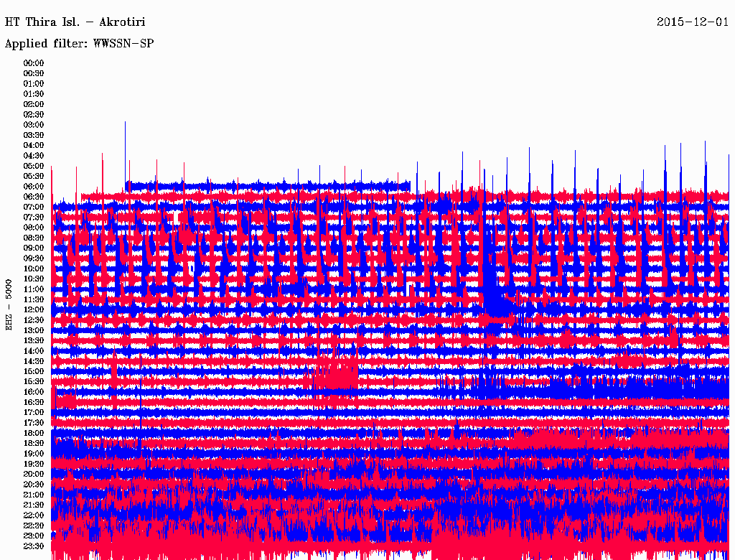Select the 05:30 time label
The image size is (735, 560).
(x=34, y=177)
